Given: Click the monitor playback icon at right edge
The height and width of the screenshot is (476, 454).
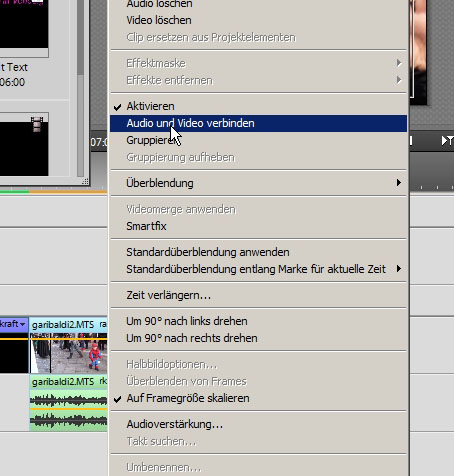Looking at the screenshot, I should (x=447, y=141).
